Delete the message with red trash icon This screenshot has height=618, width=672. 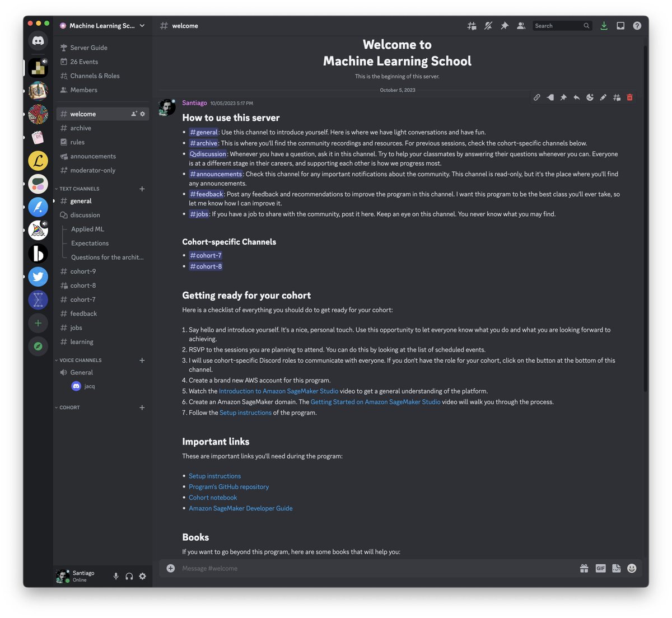coord(629,97)
